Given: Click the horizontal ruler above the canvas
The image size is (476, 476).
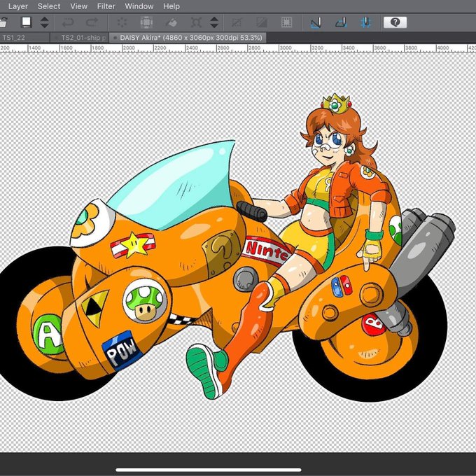Looking at the screenshot, I should (238, 48).
